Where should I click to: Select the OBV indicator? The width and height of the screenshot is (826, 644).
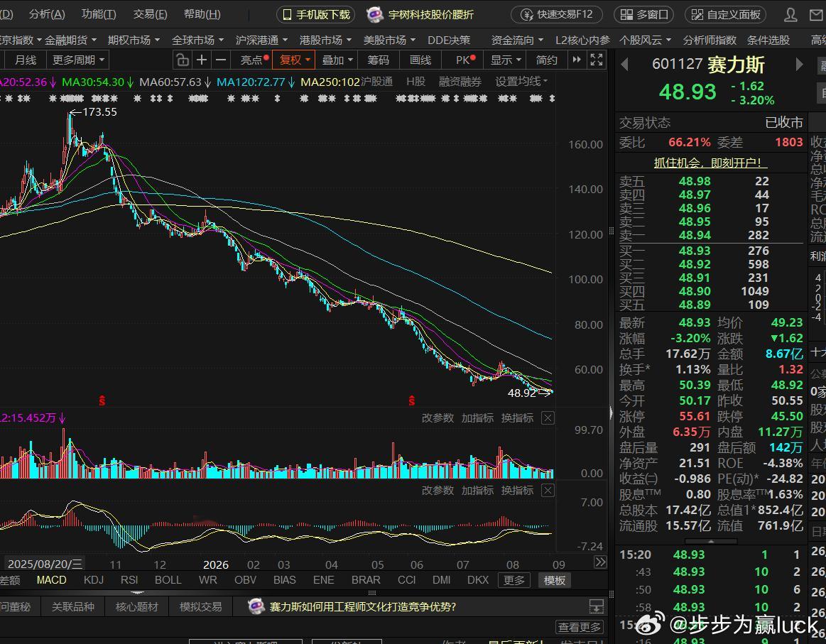pyautogui.click(x=246, y=580)
